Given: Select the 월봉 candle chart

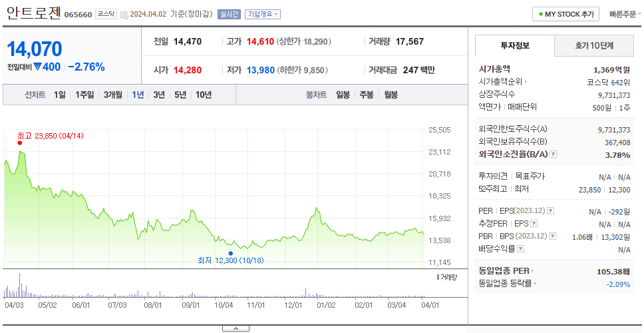Looking at the screenshot, I should click(x=391, y=95).
